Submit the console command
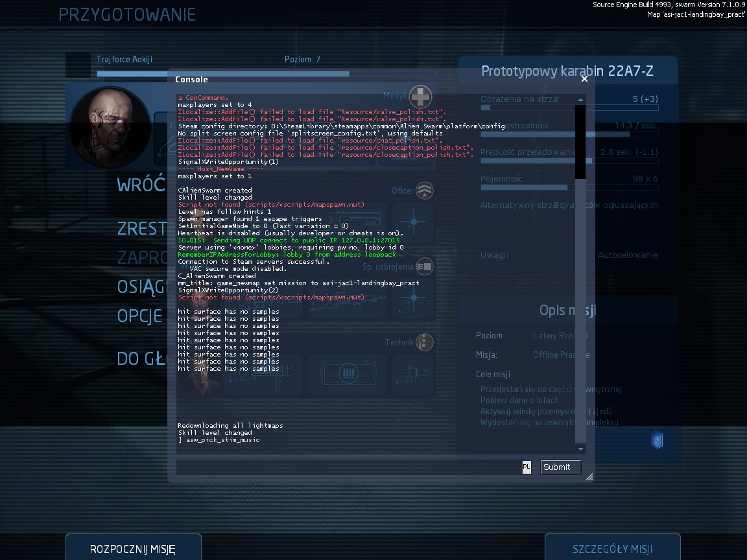 pos(561,467)
